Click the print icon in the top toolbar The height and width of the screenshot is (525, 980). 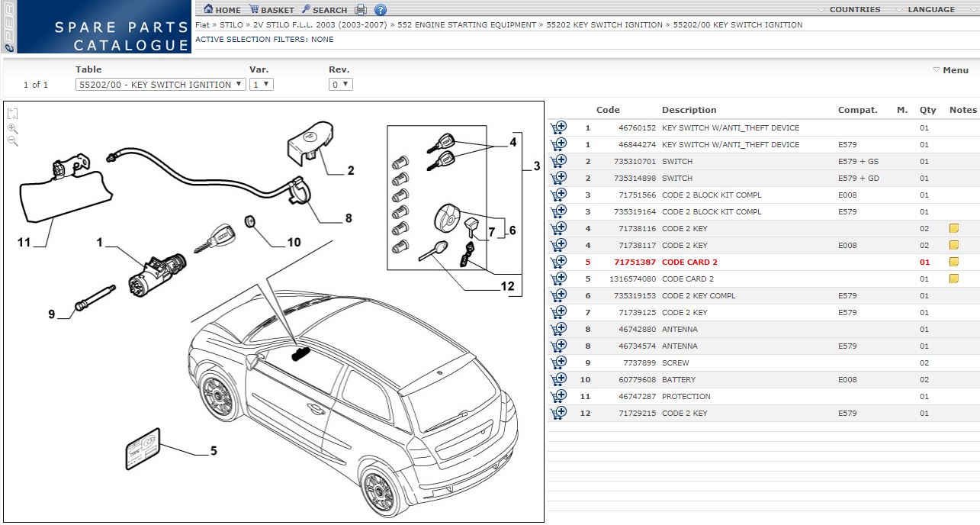[361, 10]
